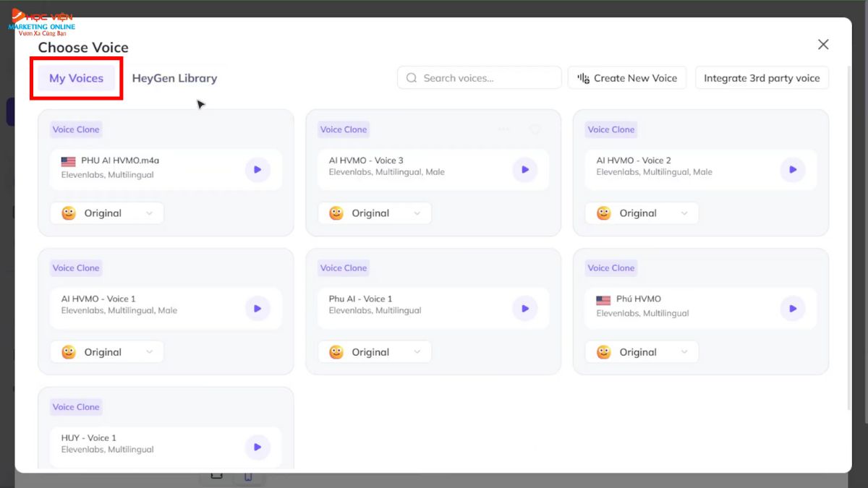The height and width of the screenshot is (488, 868).
Task: Play the PHU AI HVMO.m4a voice preview
Action: tap(258, 170)
